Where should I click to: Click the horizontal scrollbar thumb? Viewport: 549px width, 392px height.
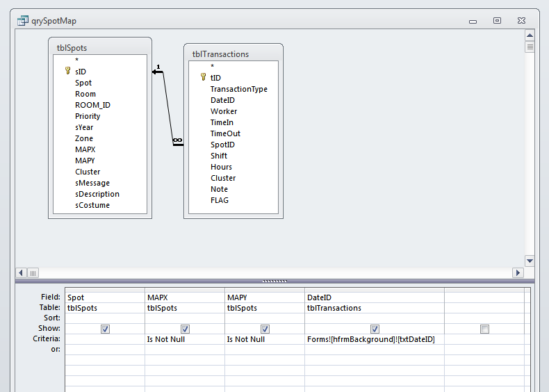click(x=33, y=272)
